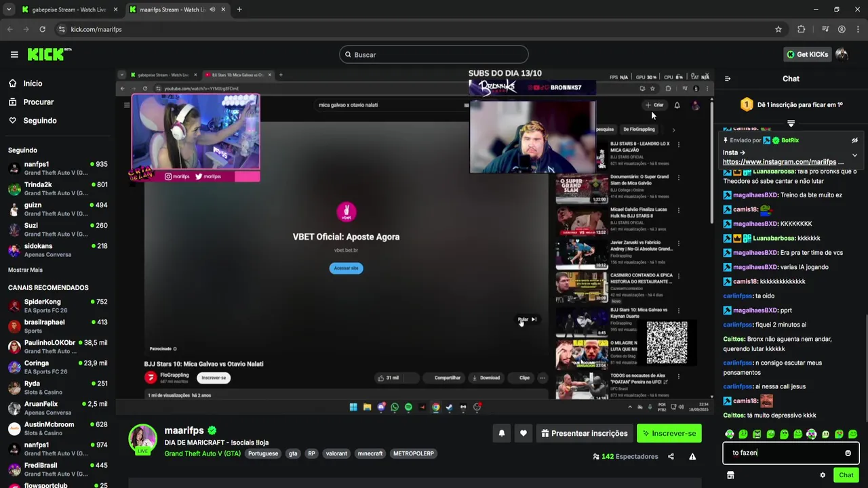
Task: Click the KICK logo
Action: [50, 54]
